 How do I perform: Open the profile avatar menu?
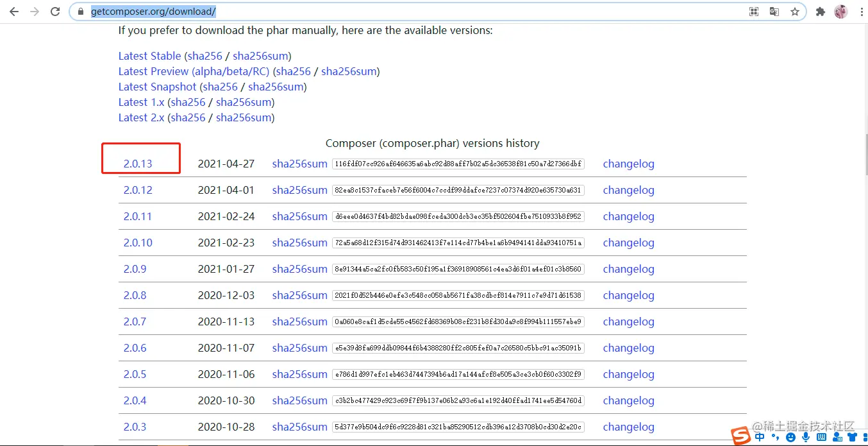coord(840,12)
